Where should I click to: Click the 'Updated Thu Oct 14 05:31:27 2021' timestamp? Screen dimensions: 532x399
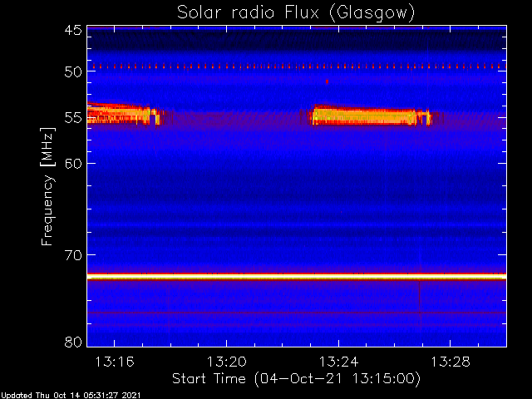pyautogui.click(x=70, y=396)
